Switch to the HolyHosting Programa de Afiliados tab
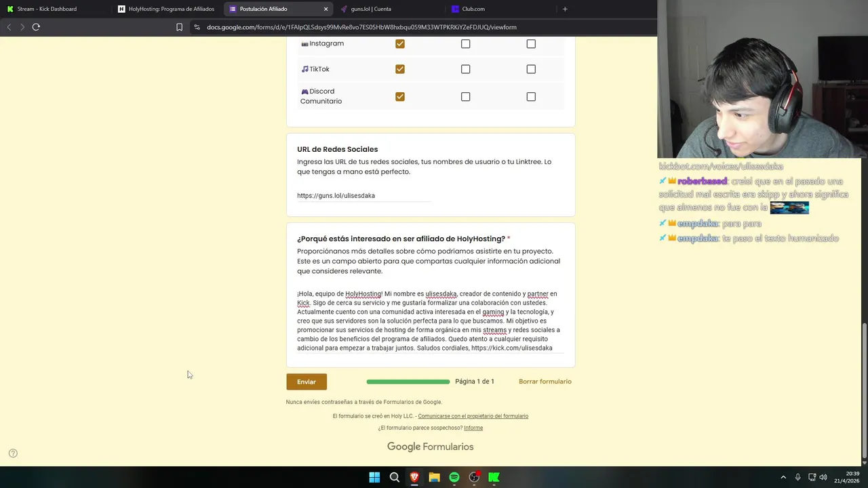Viewport: 868px width, 488px height. 166,9
